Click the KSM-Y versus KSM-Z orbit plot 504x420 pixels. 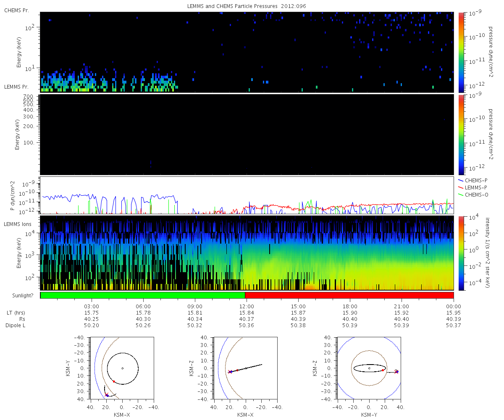tap(369, 368)
